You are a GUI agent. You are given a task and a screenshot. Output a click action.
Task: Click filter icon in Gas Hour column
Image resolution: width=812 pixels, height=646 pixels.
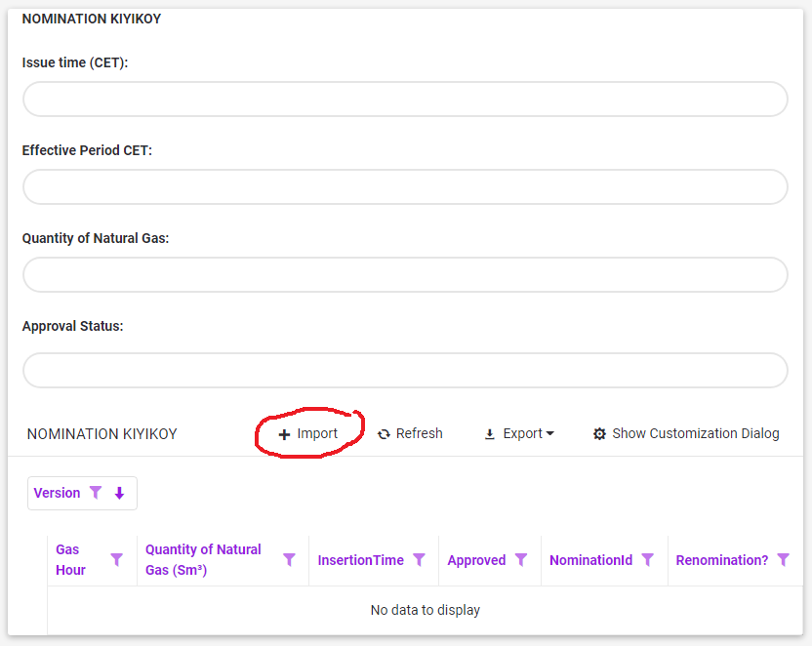[117, 560]
